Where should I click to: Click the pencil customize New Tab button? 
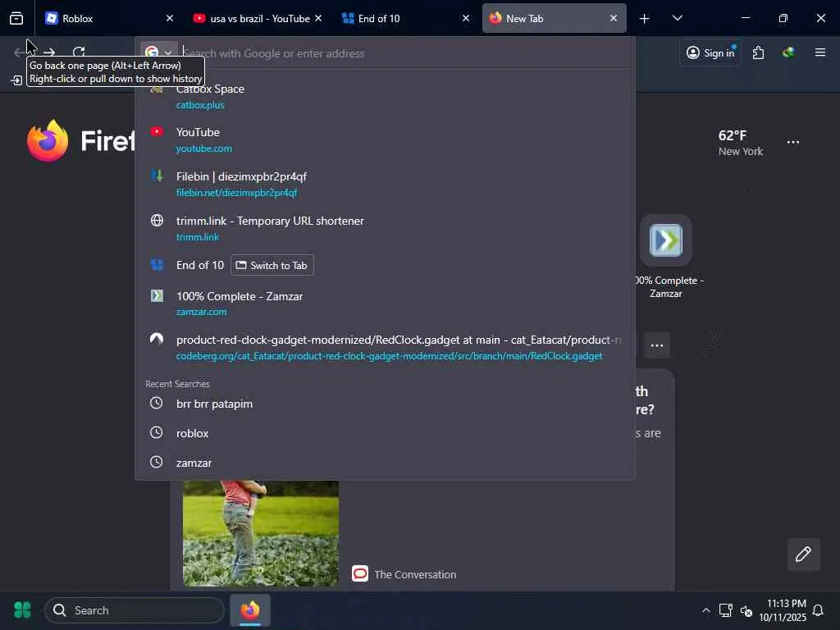point(803,555)
